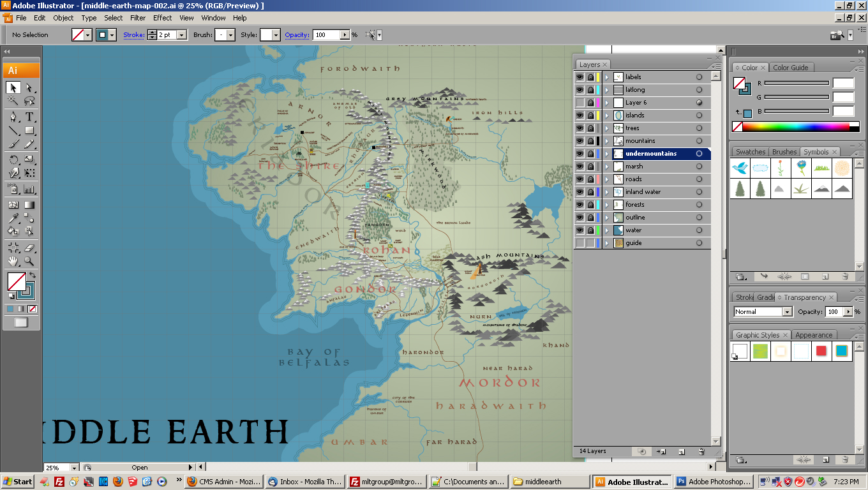Select the Eraser tool

tap(29, 248)
